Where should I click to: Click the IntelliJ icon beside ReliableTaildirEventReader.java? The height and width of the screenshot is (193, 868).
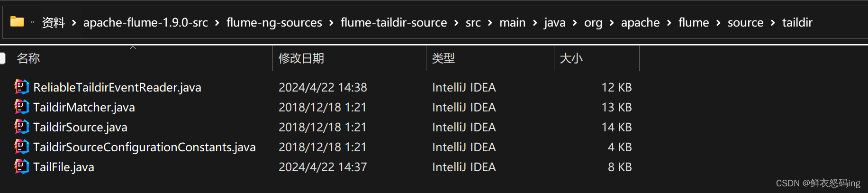(x=21, y=87)
